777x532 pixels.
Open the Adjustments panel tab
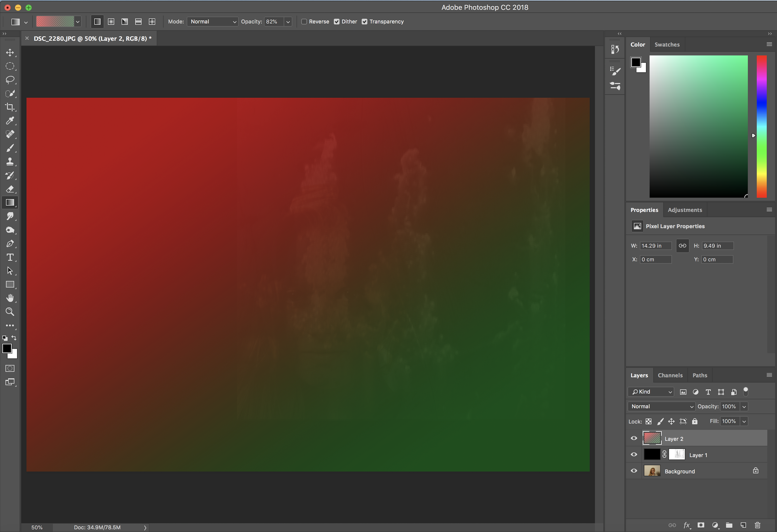click(685, 210)
